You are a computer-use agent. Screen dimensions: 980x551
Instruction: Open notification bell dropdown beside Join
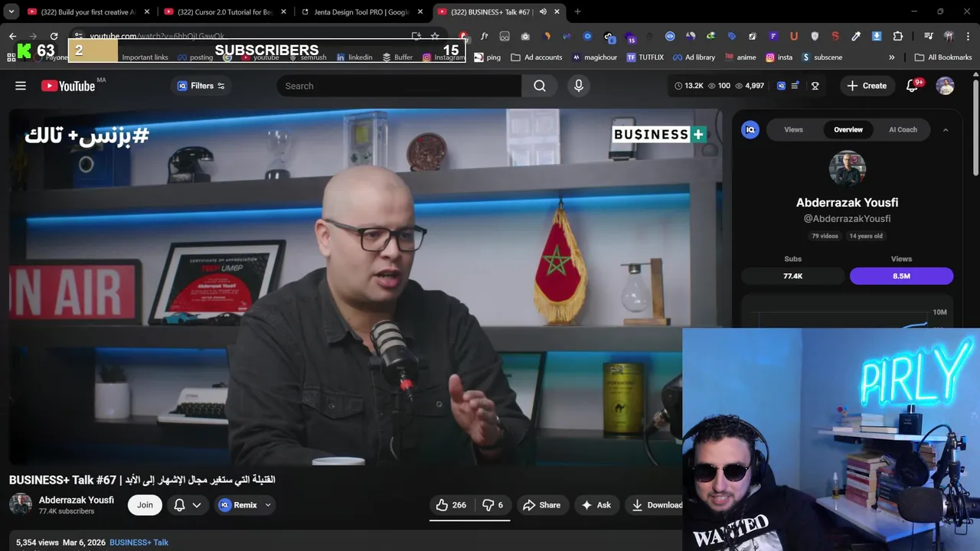click(188, 505)
